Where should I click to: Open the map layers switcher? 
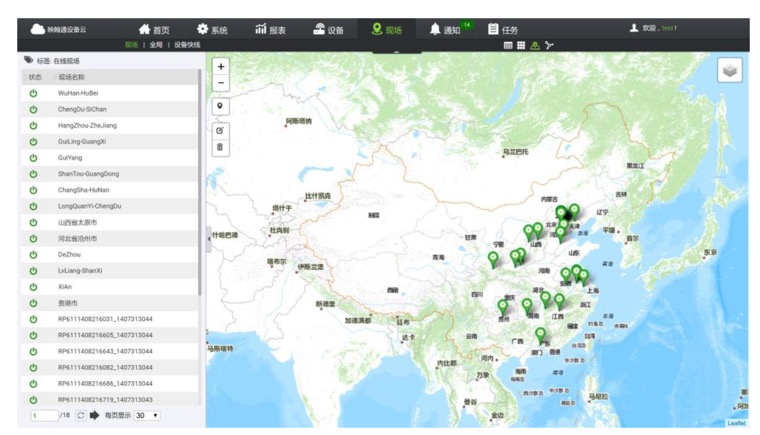point(729,70)
